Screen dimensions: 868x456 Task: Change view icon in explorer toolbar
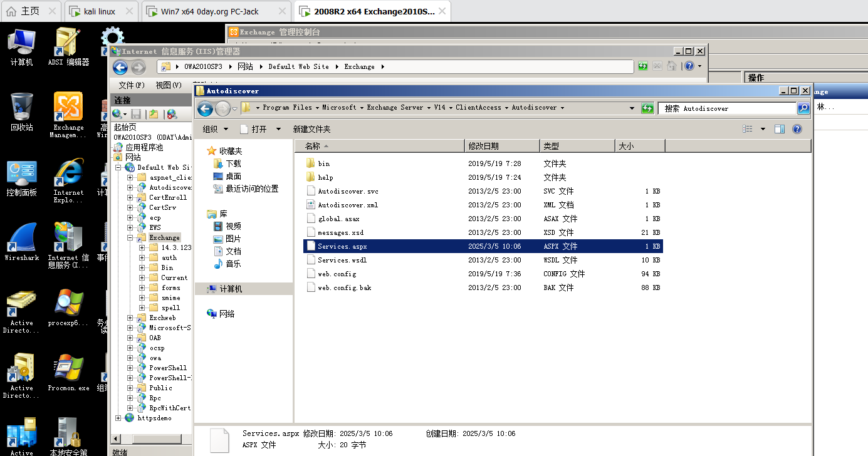click(748, 129)
